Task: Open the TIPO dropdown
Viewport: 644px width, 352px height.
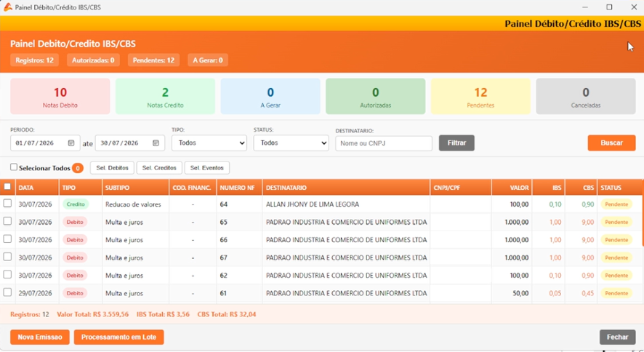Action: pos(209,143)
